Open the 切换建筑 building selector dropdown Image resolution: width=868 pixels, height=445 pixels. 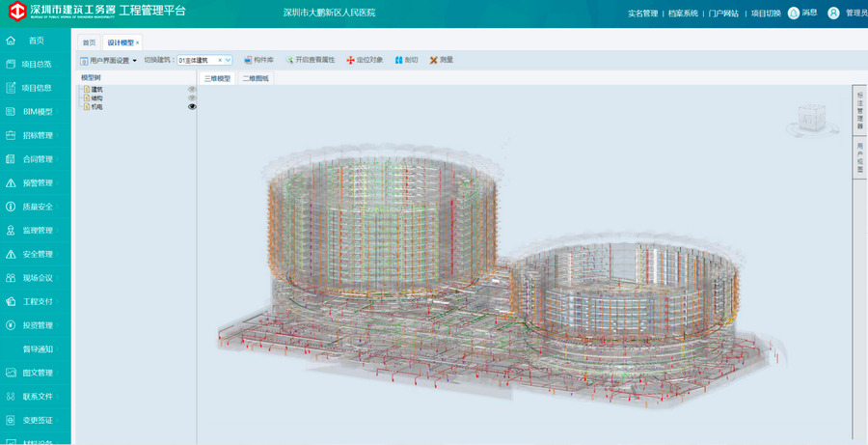[229, 60]
